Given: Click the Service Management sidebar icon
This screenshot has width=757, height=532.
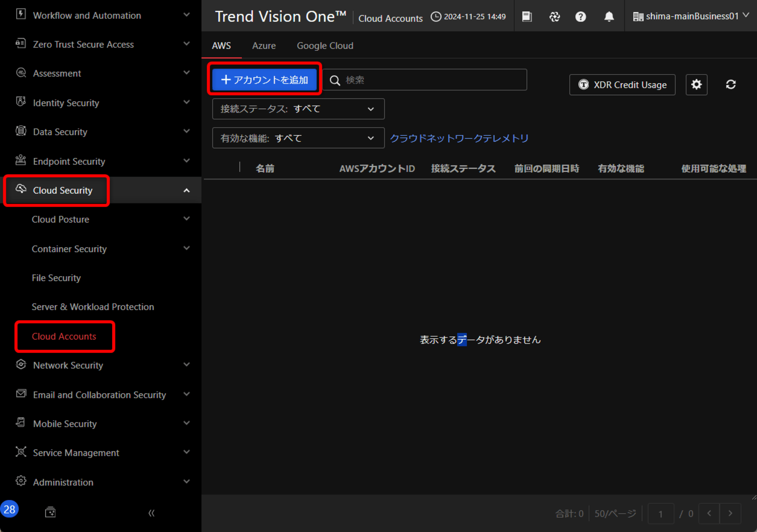Looking at the screenshot, I should pos(21,452).
